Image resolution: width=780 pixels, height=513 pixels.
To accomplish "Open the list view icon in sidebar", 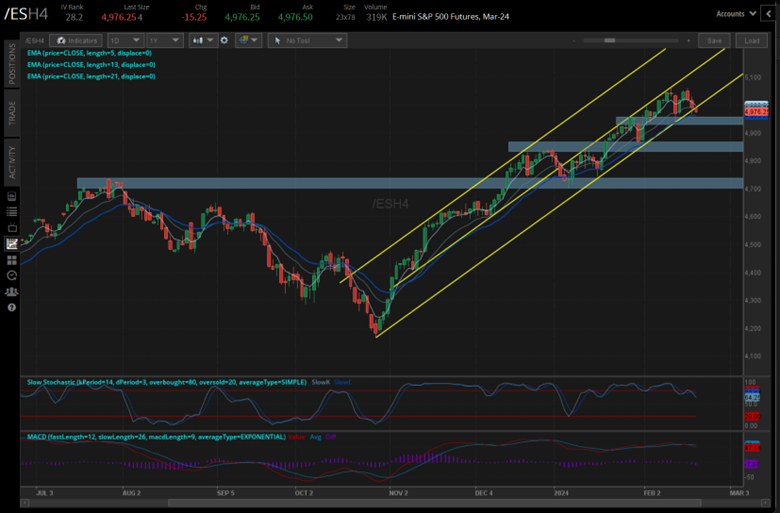I will [12, 211].
